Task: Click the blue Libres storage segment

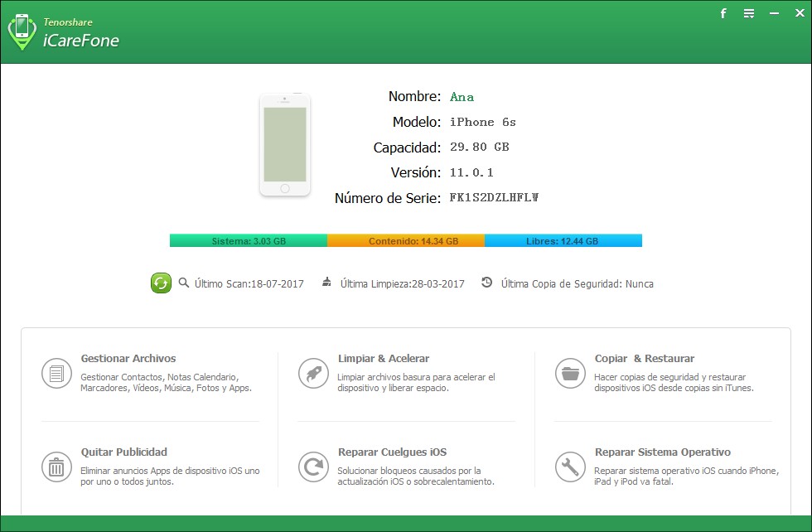Action: (563, 240)
